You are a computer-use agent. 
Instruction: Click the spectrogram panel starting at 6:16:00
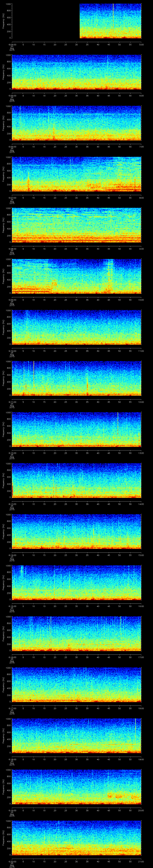coord(77,633)
